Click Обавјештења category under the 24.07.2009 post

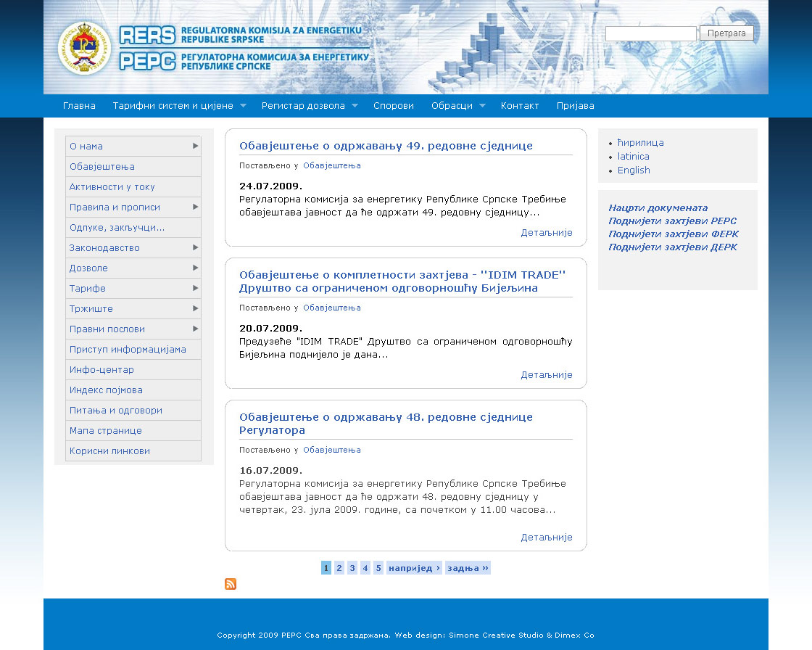click(x=332, y=166)
